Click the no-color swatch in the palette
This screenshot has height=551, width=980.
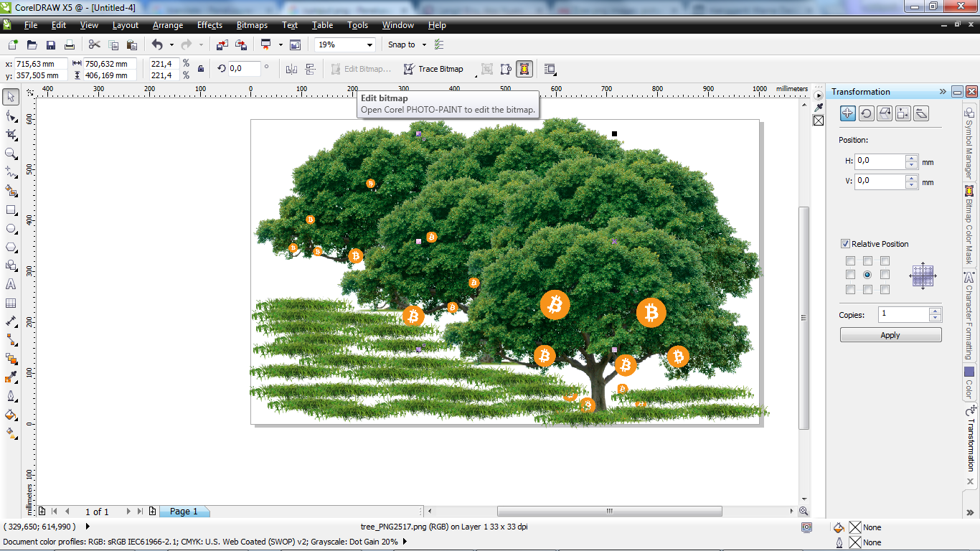819,121
